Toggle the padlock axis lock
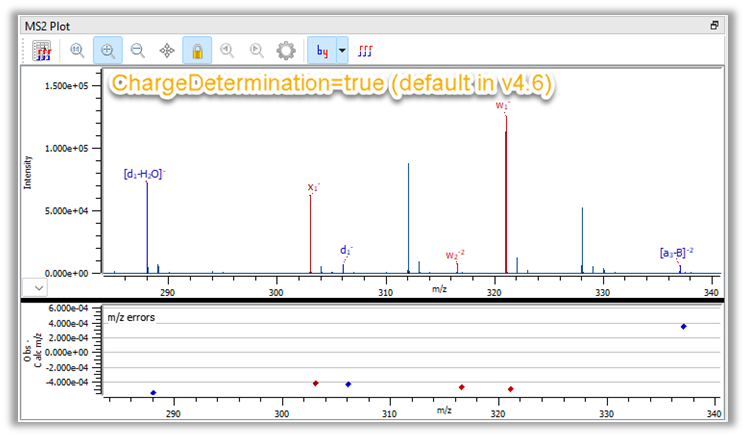 coord(197,50)
